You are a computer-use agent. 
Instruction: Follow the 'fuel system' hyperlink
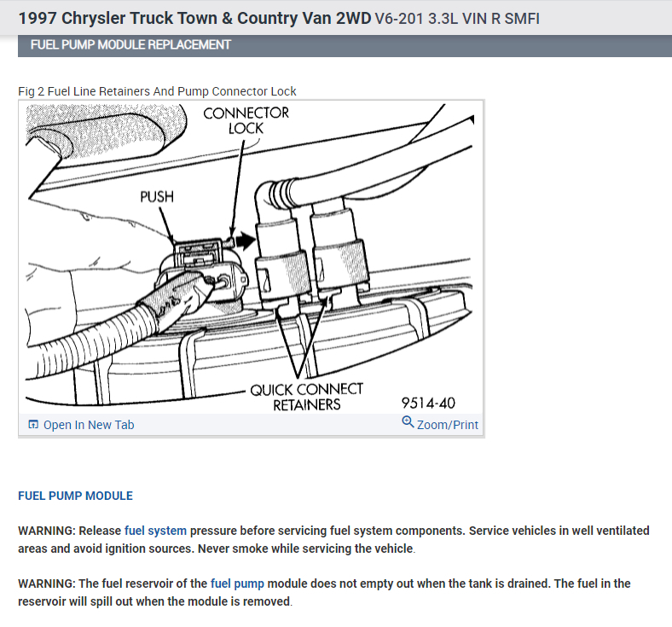point(155,531)
